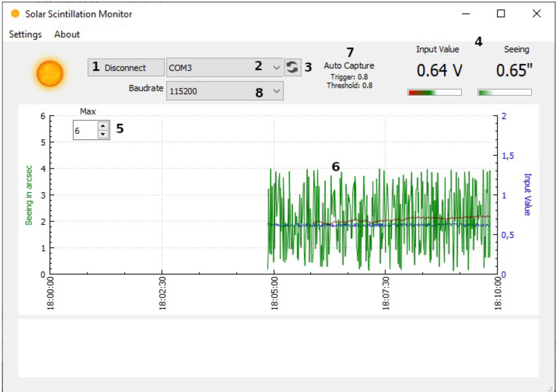Click the red-green Input Value level bar
The height and width of the screenshot is (392, 558).
tap(434, 93)
